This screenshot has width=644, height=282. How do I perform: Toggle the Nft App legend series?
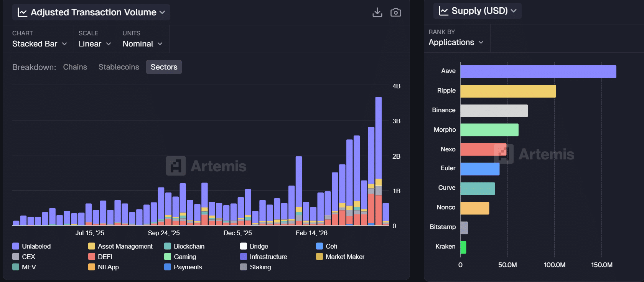click(104, 267)
